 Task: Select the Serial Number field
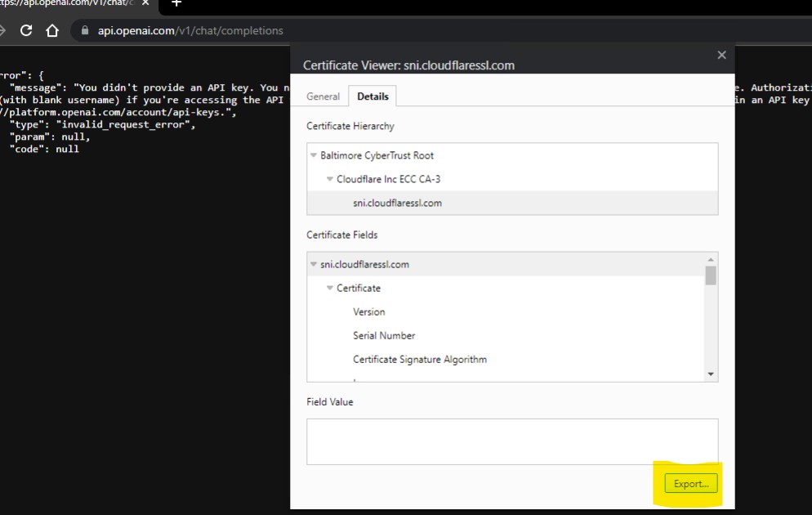click(384, 335)
